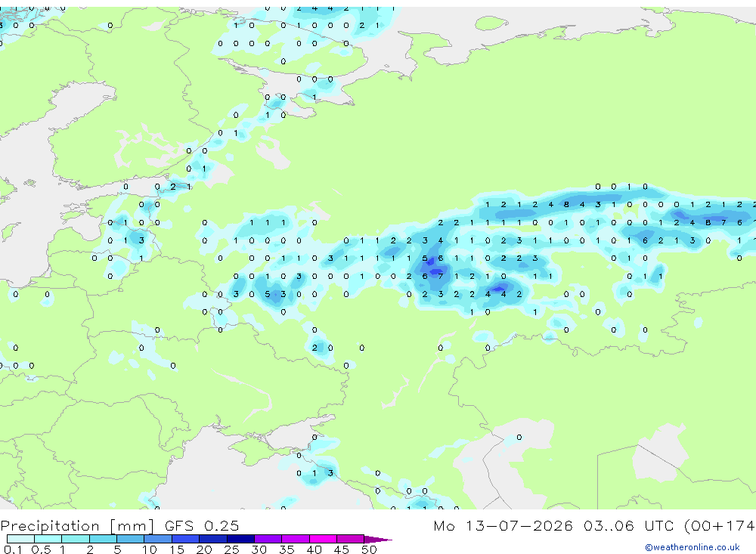Image resolution: width=756 pixels, height=554 pixels.
Task: Click the '10' legend scale label
Action: click(150, 549)
